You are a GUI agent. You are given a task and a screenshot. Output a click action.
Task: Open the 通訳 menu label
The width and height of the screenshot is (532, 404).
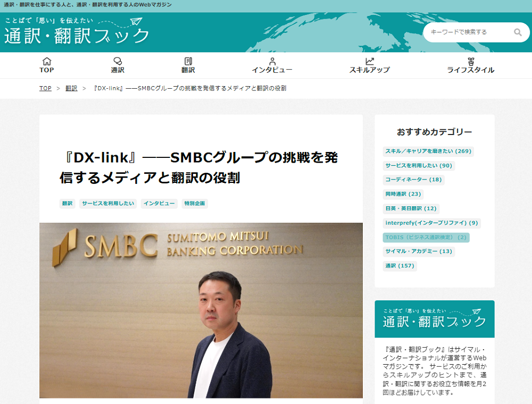point(118,70)
